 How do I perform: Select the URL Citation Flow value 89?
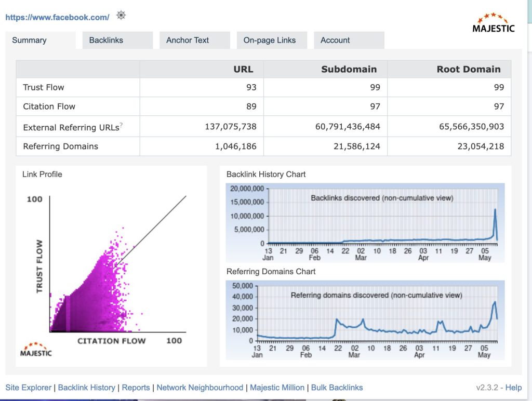(x=251, y=106)
